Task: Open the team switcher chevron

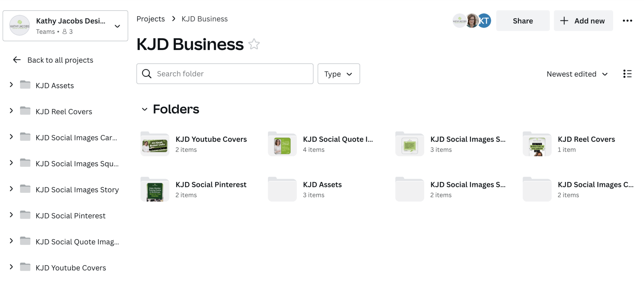Action: [117, 26]
